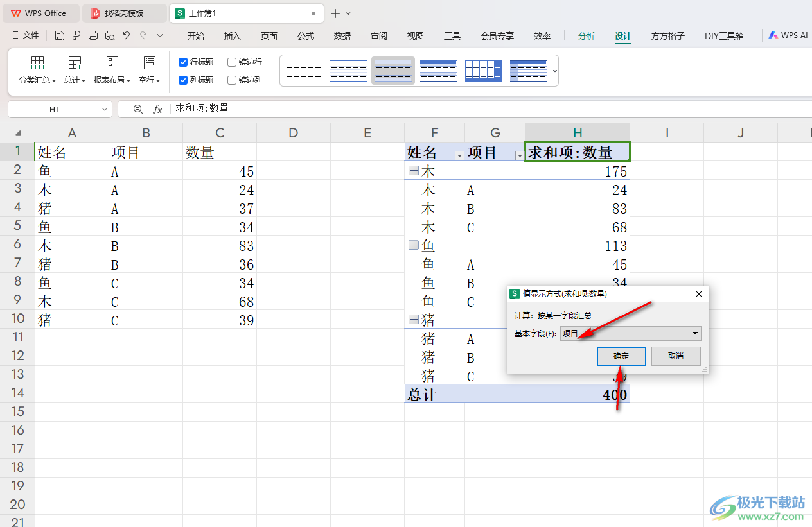This screenshot has height=527, width=812.
Task: Click the 分类汇总 subtotals icon
Action: pos(38,62)
